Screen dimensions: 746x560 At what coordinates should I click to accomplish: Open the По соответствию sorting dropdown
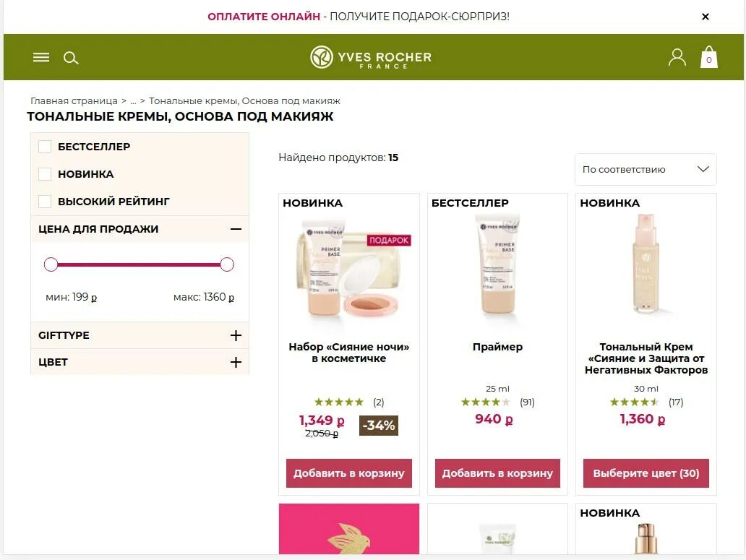(646, 169)
